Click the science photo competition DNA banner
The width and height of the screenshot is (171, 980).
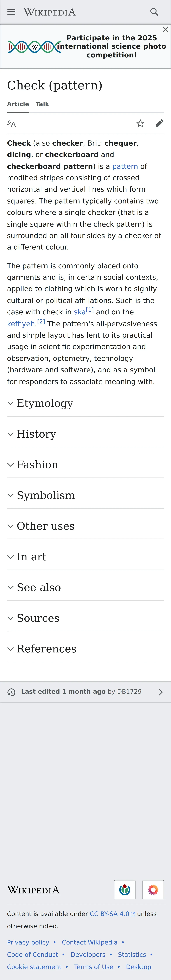click(x=85, y=46)
